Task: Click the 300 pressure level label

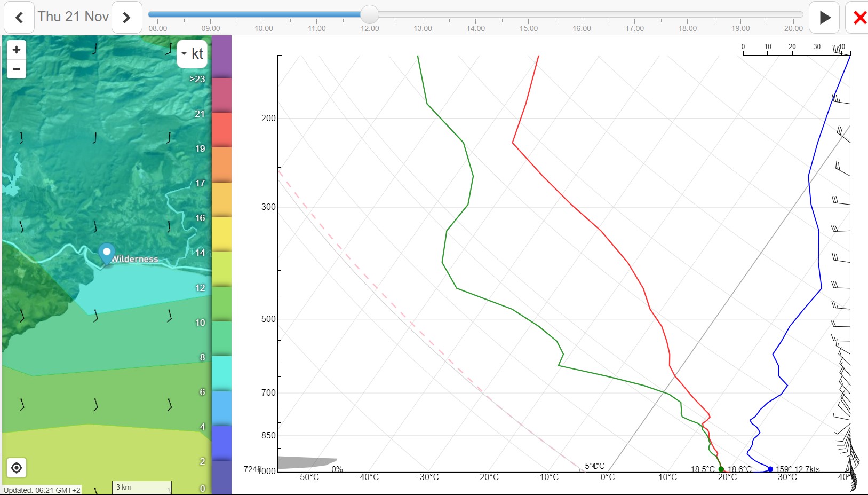Action: 268,207
